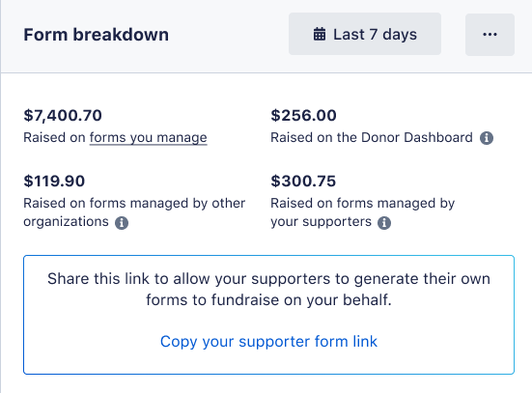Click the fundraise on your behalf text line
This screenshot has width=532, height=393.
click(268, 300)
